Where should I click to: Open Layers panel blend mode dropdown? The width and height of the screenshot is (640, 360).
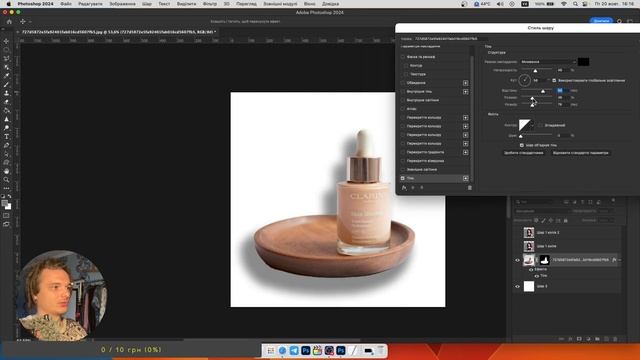click(542, 211)
